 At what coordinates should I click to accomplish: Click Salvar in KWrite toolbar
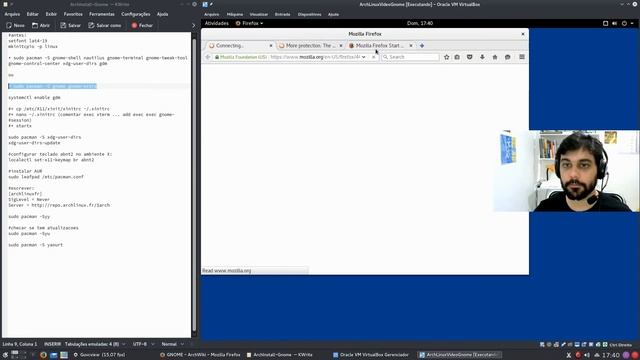tap(70, 25)
